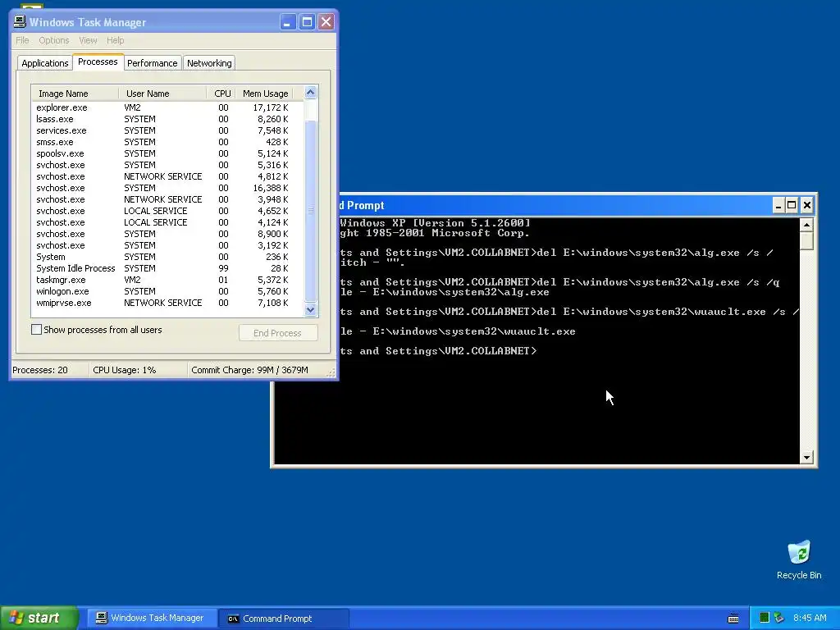Select the System process row

click(167, 257)
